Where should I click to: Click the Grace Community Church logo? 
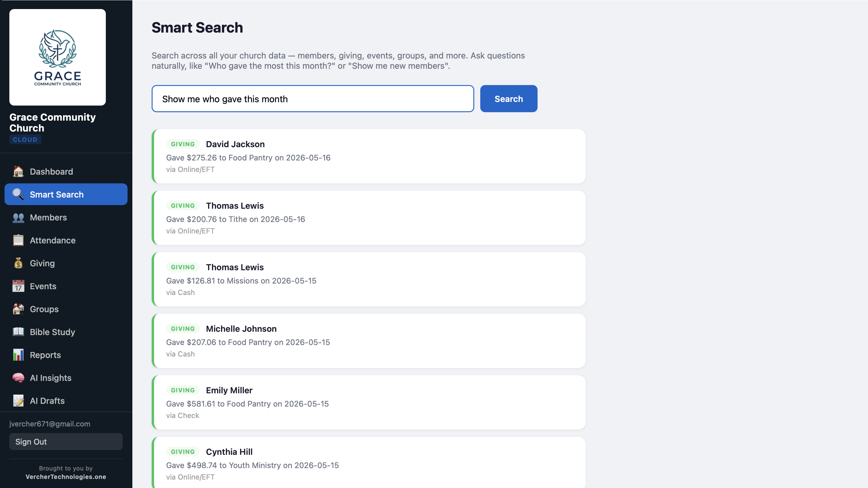(57, 57)
